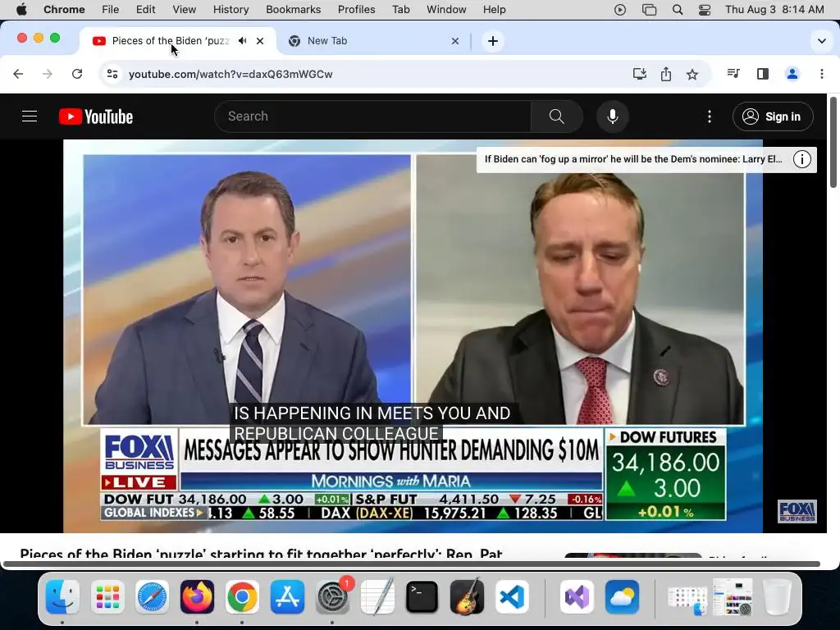Open Terminal from the Dock
The height and width of the screenshot is (630, 840).
tap(422, 596)
